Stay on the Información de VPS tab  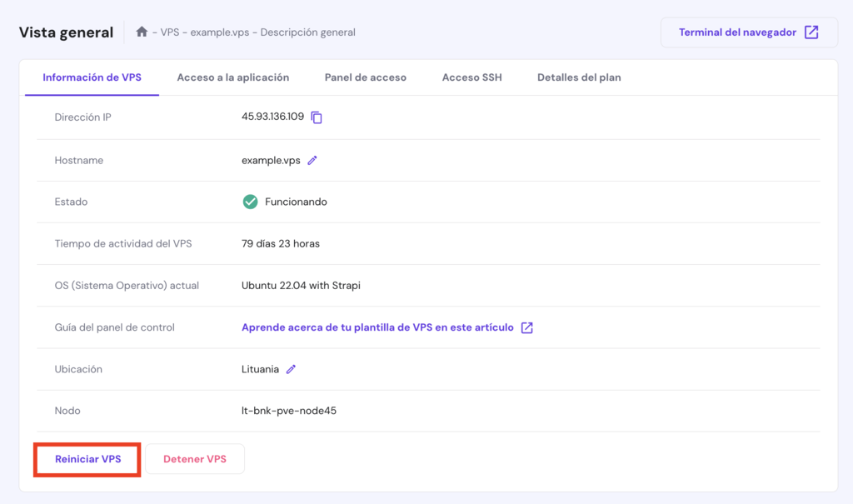[94, 77]
